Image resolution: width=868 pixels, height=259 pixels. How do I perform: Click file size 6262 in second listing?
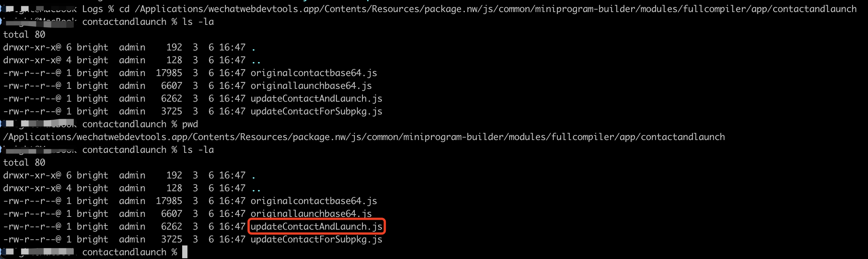click(x=172, y=227)
